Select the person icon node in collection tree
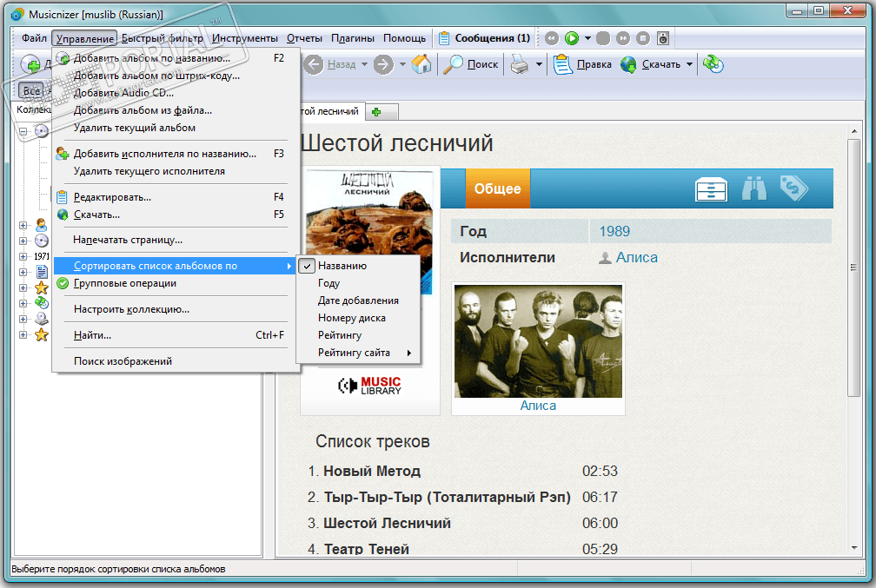 tap(42, 225)
